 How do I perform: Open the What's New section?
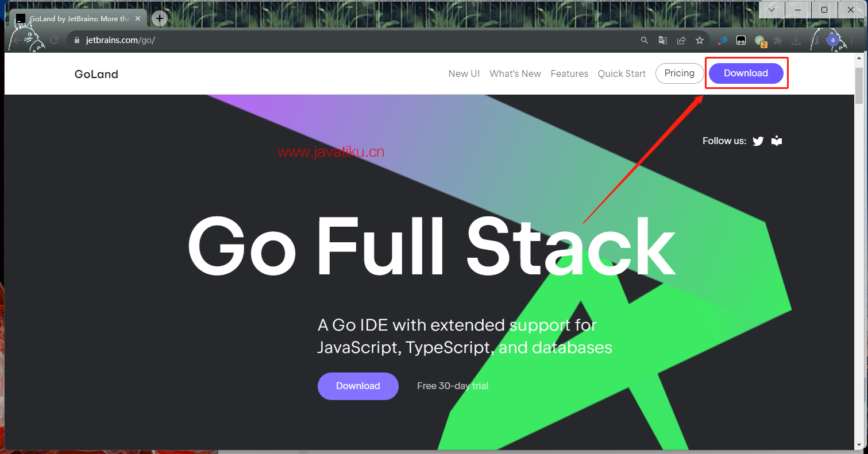point(515,73)
